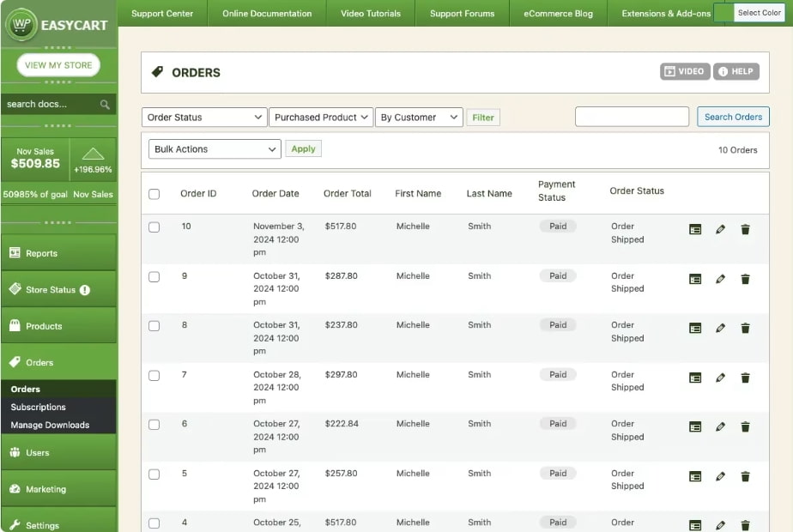Edit order 6 with the pencil icon
This screenshot has height=532, width=793.
click(720, 427)
